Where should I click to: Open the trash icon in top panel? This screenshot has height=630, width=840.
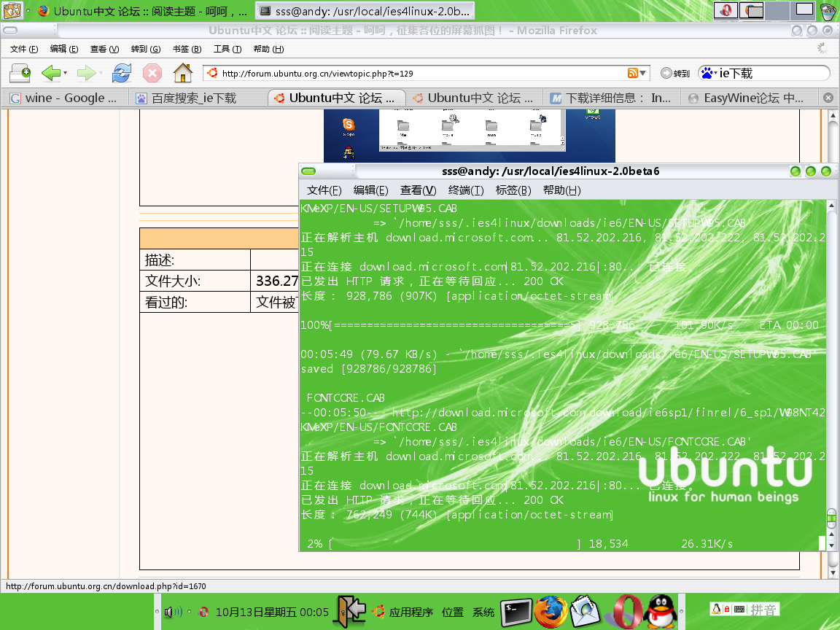tap(828, 11)
